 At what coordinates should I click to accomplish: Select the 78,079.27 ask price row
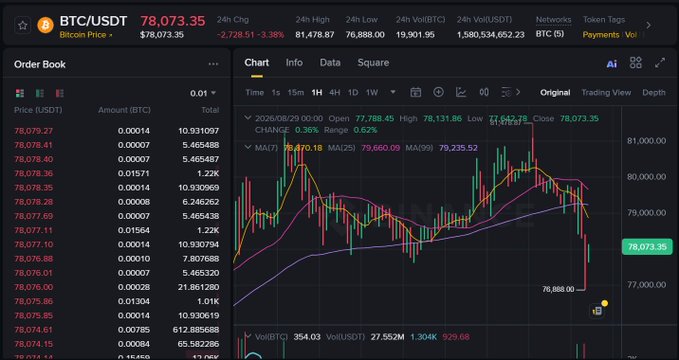(116, 131)
